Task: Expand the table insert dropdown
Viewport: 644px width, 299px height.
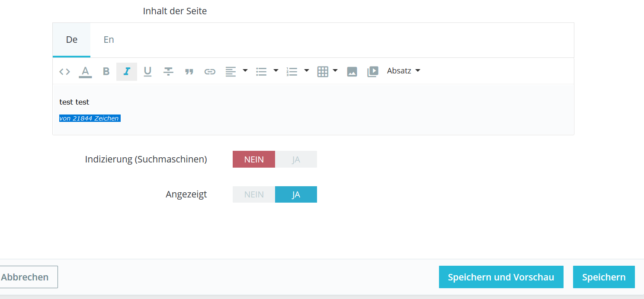Action: (335, 71)
